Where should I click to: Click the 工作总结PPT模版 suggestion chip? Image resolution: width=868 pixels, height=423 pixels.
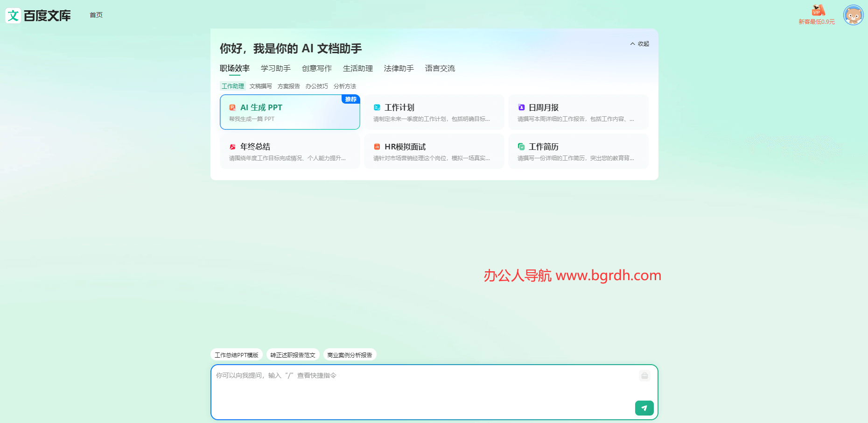click(x=237, y=355)
